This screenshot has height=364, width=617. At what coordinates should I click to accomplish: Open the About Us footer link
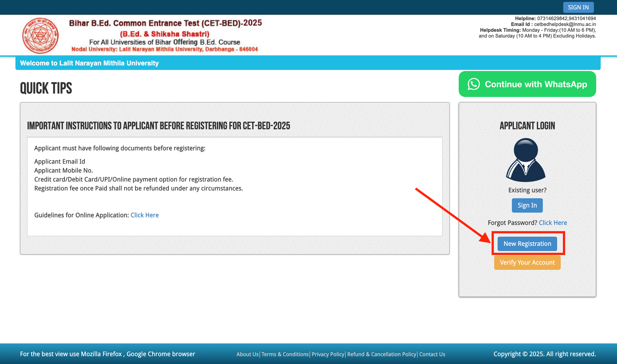(x=247, y=354)
